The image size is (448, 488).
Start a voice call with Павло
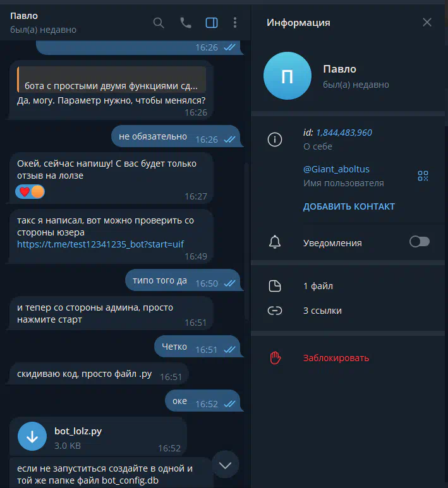[186, 23]
